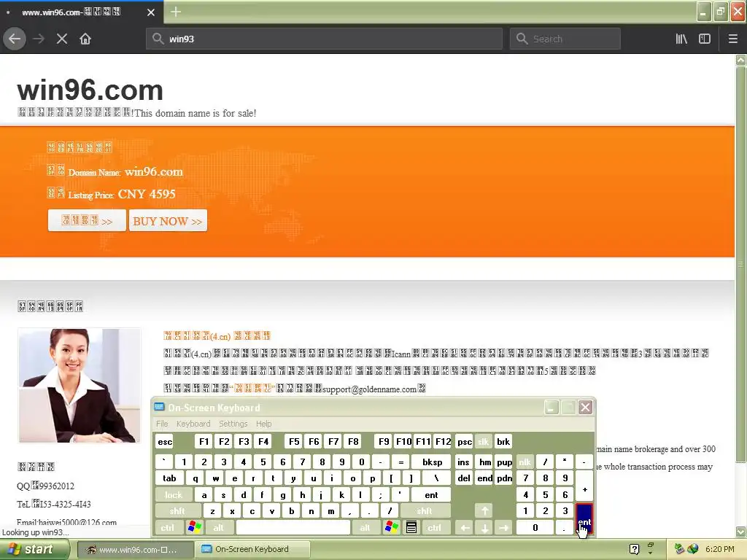Click the brk break key
Screen dimensions: 747x560
coord(503,442)
